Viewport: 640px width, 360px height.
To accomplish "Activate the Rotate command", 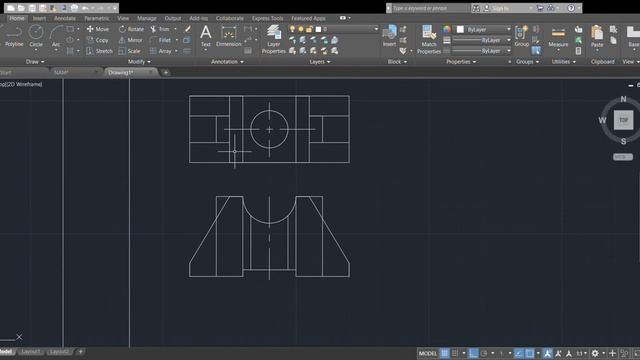I will pos(131,29).
